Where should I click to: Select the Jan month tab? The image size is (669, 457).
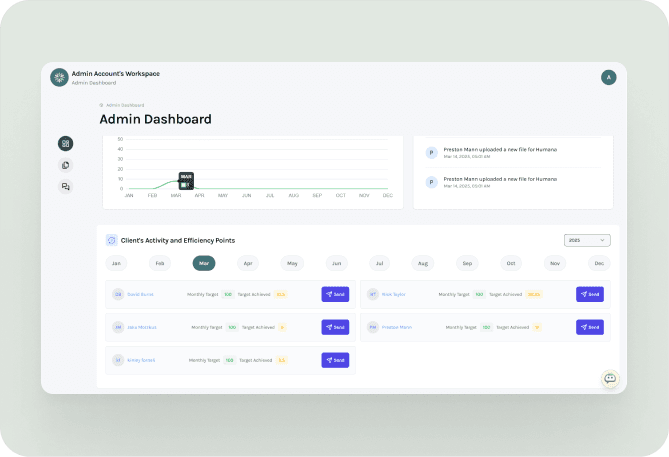click(x=116, y=263)
